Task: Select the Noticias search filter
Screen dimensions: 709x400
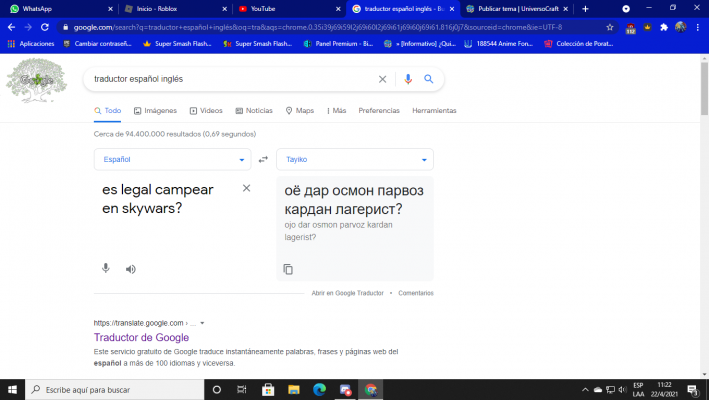Action: (x=254, y=111)
